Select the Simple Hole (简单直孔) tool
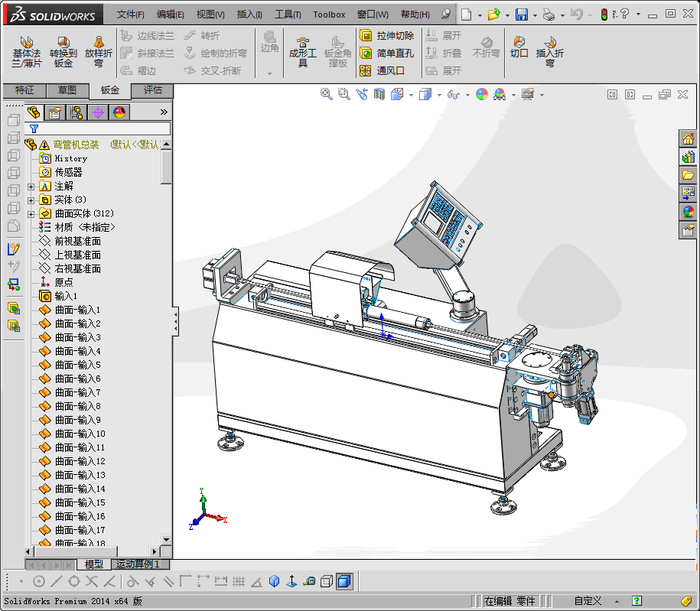 386,53
